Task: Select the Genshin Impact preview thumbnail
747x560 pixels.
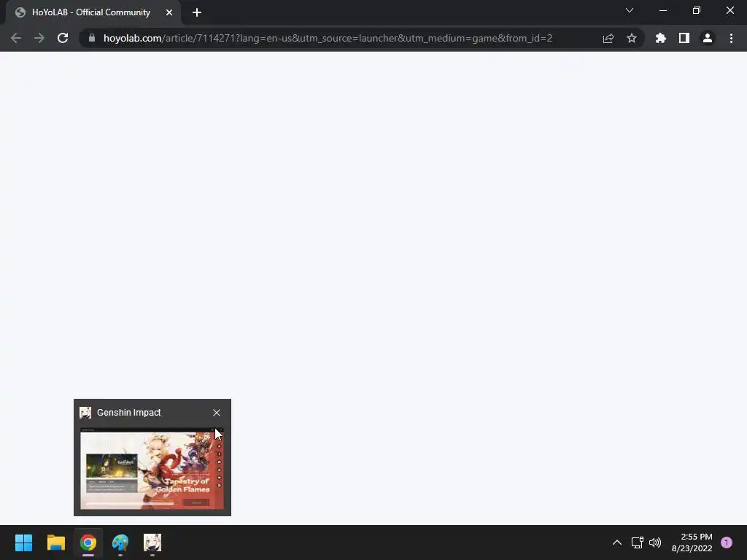Action: (152, 469)
